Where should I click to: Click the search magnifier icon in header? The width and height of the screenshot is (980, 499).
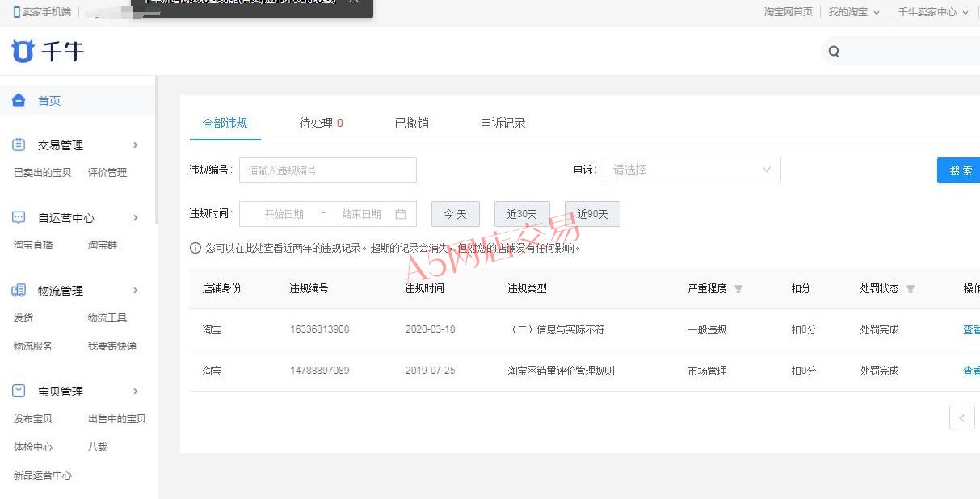(834, 52)
